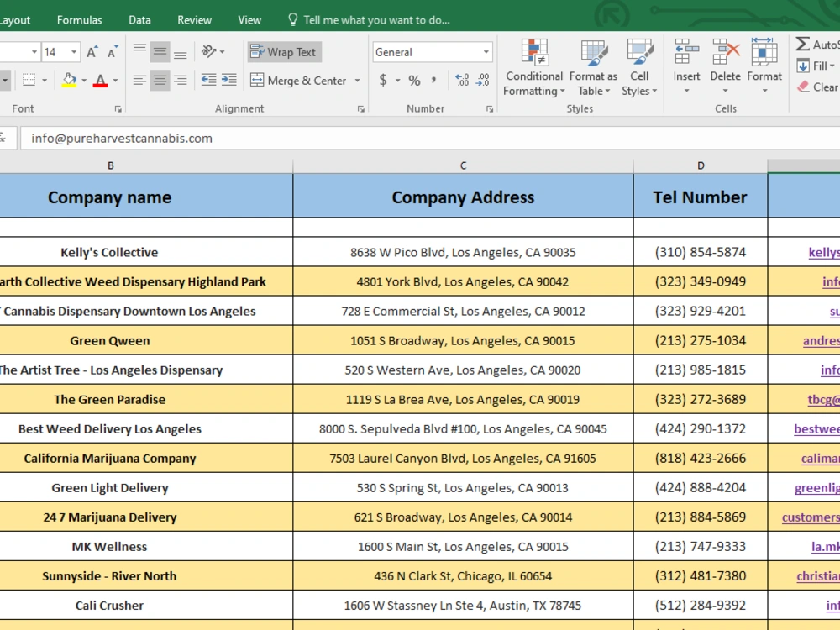The height and width of the screenshot is (630, 840).
Task: Click the Increase Indent icon
Action: (229, 81)
